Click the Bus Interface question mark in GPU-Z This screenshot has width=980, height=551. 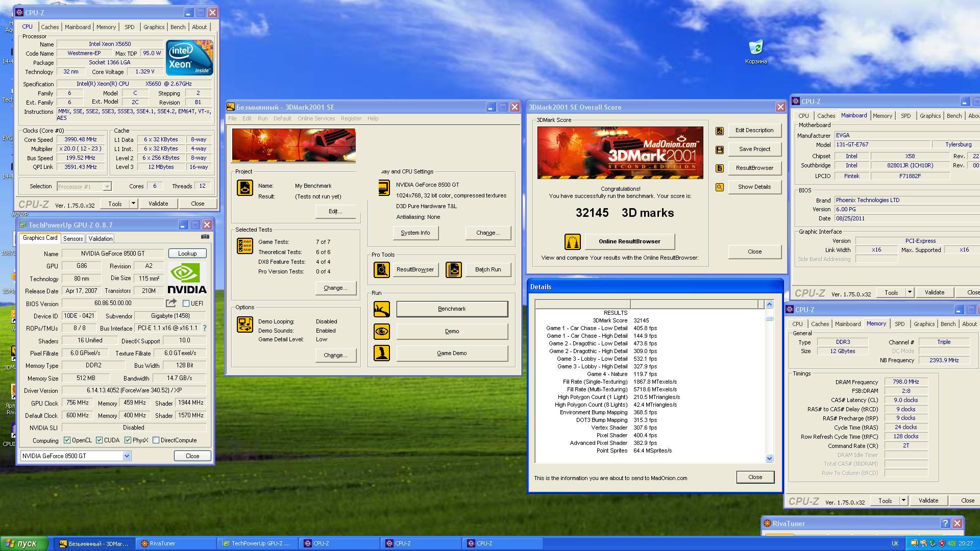205,328
